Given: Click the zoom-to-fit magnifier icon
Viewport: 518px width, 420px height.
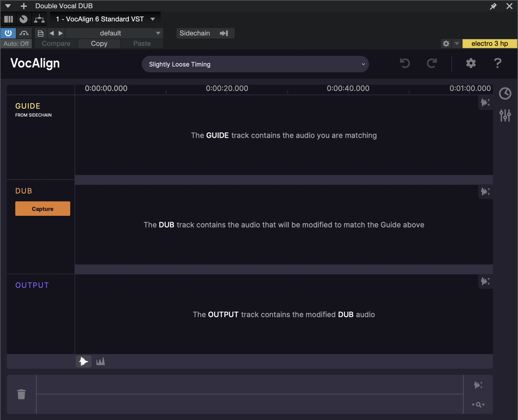Looking at the screenshot, I should (478, 404).
